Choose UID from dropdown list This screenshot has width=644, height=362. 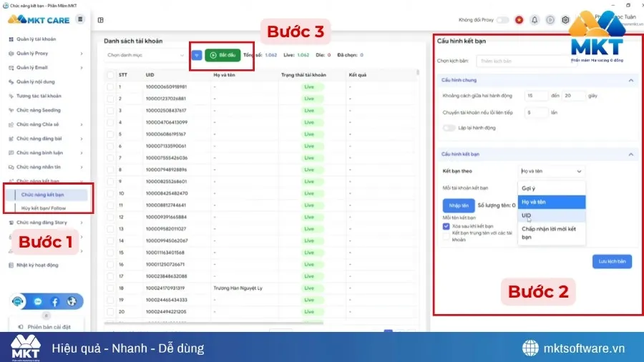[x=552, y=215]
